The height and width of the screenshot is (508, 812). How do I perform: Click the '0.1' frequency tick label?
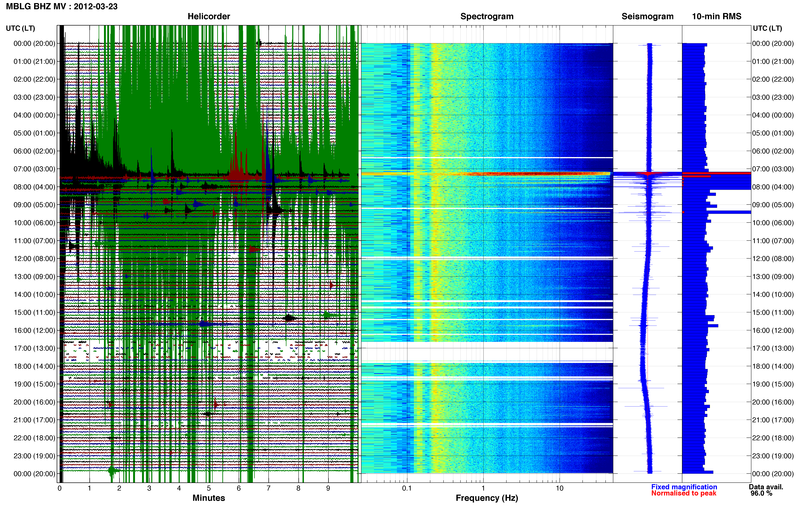407,488
